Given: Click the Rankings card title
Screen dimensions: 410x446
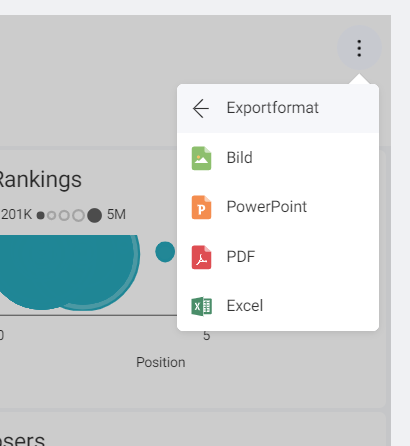Looking at the screenshot, I should (40, 180).
